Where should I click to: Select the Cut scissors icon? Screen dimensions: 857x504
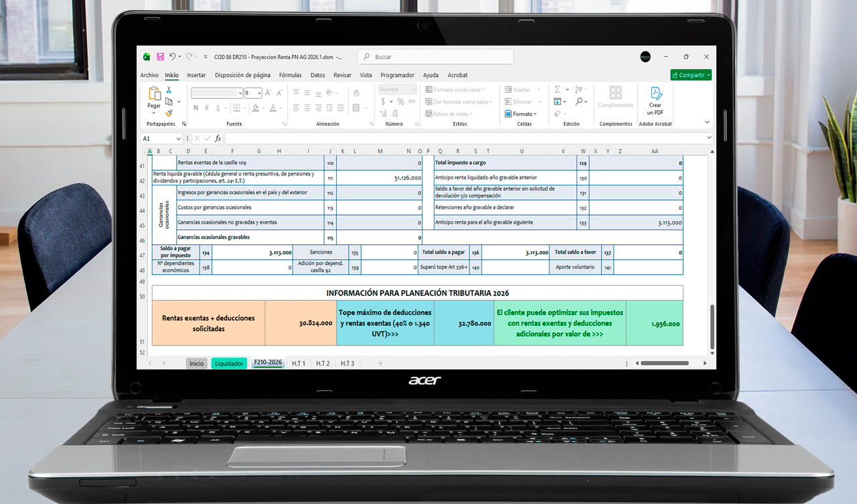169,90
